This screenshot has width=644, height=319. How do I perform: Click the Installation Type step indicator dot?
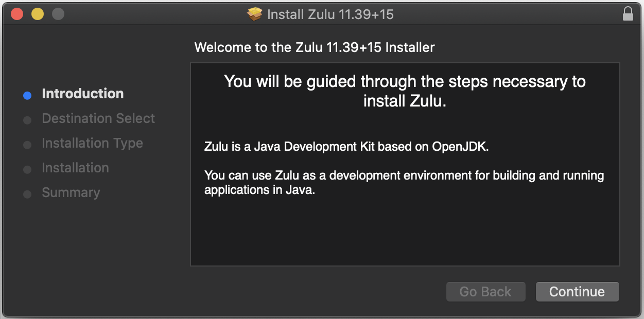[27, 144]
